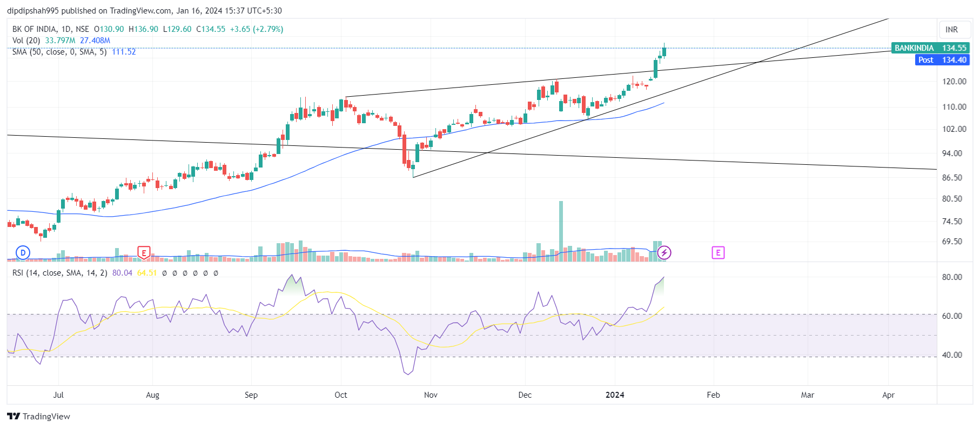Click the tall December volume spike bar
The height and width of the screenshot is (428, 980).
click(x=561, y=231)
